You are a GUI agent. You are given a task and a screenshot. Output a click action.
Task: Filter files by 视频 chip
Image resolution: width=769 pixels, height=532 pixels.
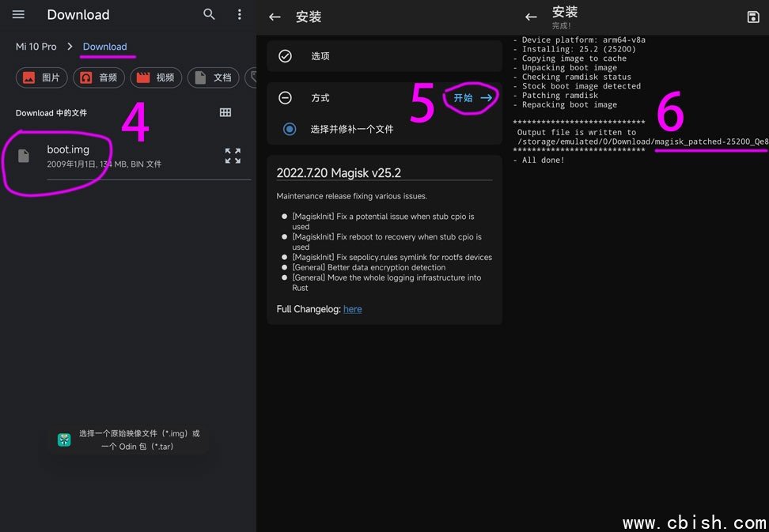156,77
